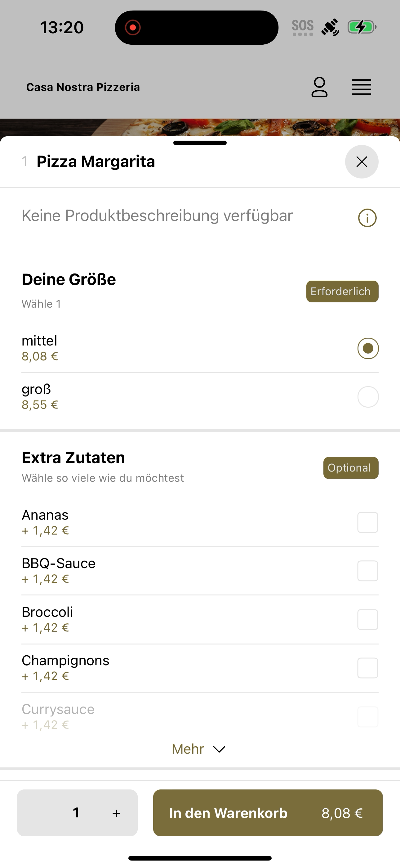Tap the screen recording indicator

pos(133,27)
